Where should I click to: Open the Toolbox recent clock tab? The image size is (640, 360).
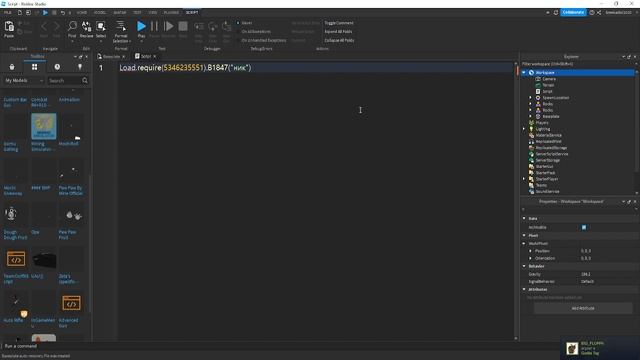coord(57,67)
